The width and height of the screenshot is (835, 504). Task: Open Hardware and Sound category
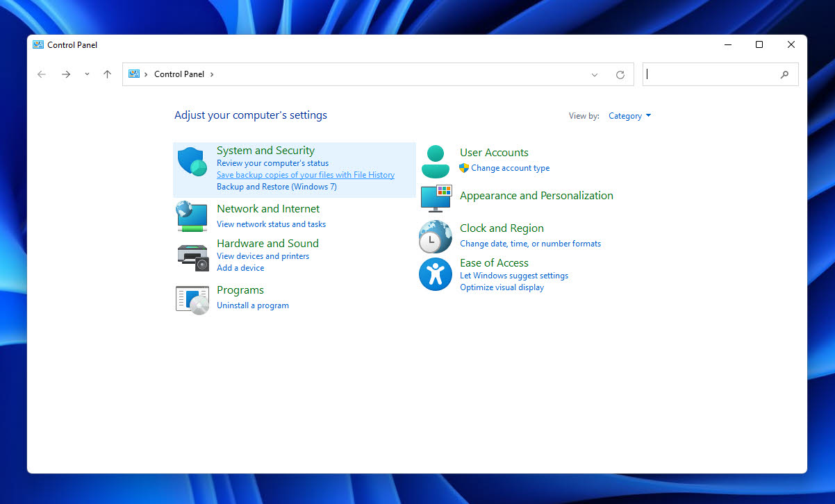(x=267, y=244)
